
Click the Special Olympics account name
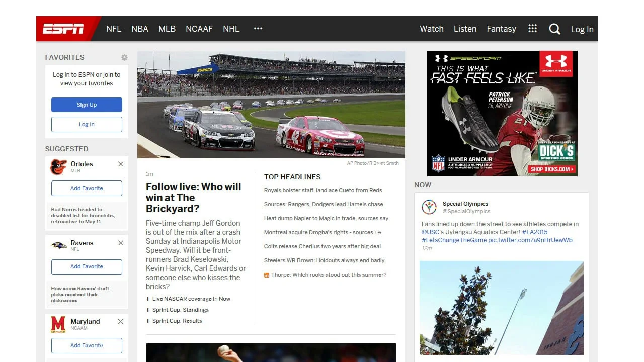coord(465,204)
